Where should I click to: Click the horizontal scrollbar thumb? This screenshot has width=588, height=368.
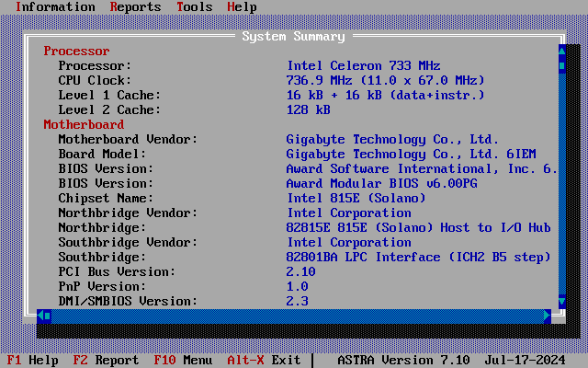coord(48,316)
